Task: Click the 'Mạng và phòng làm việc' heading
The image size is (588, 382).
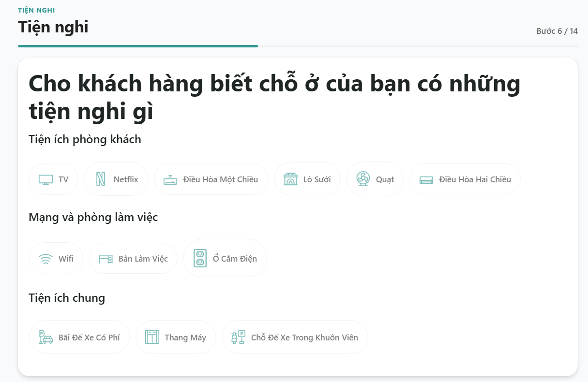Action: coord(93,217)
